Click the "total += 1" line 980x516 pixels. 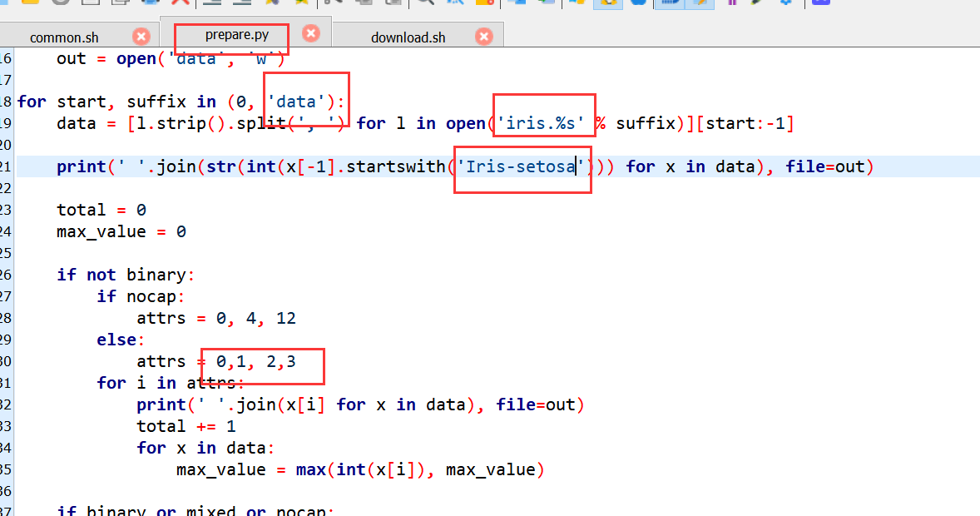point(186,427)
